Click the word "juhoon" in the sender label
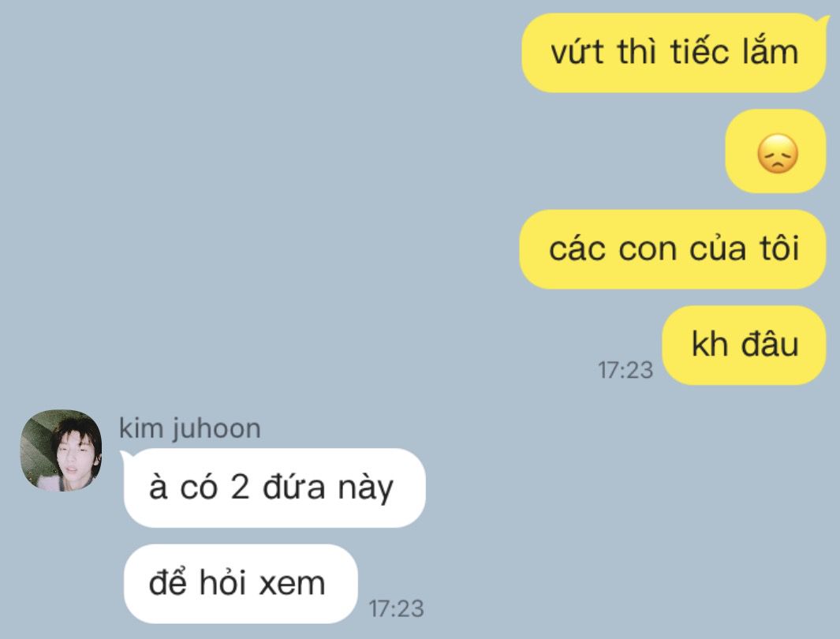Screen dimensions: 840x639 point(216,430)
